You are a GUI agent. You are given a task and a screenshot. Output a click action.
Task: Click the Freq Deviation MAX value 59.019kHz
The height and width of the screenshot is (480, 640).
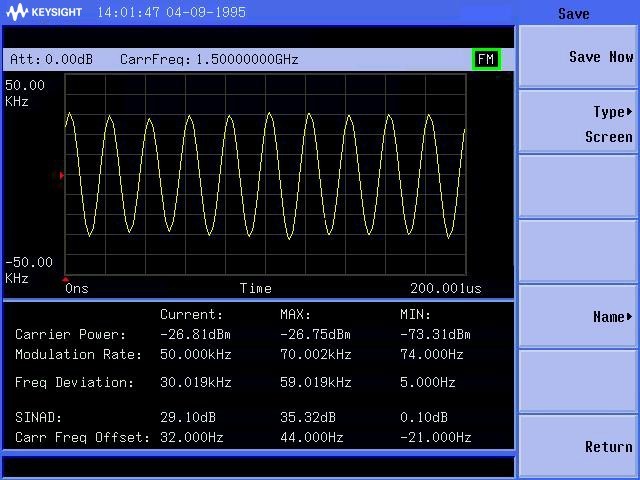tap(315, 382)
